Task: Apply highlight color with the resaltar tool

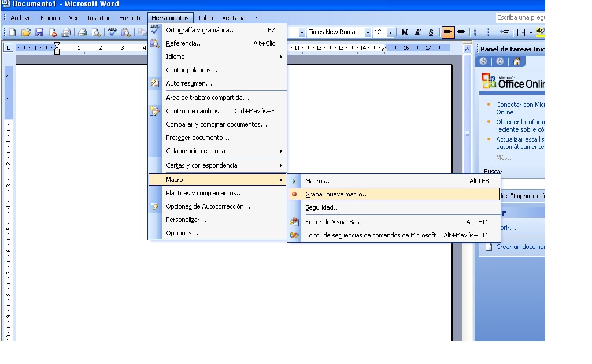Action: (x=540, y=32)
